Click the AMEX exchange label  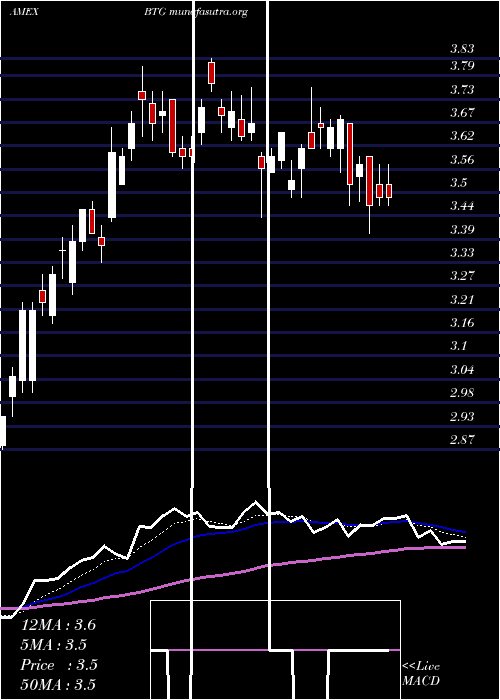point(24,12)
